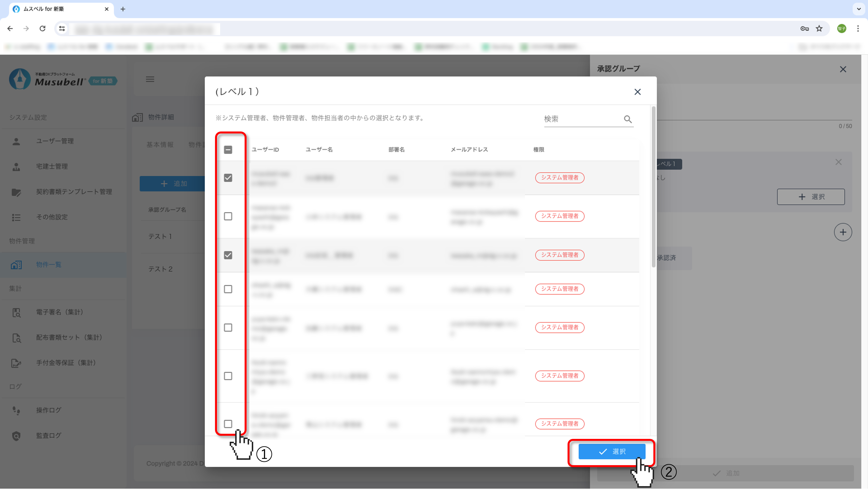868x493 pixels.
Task: Click the search magnifier icon in dialog
Action: (628, 119)
